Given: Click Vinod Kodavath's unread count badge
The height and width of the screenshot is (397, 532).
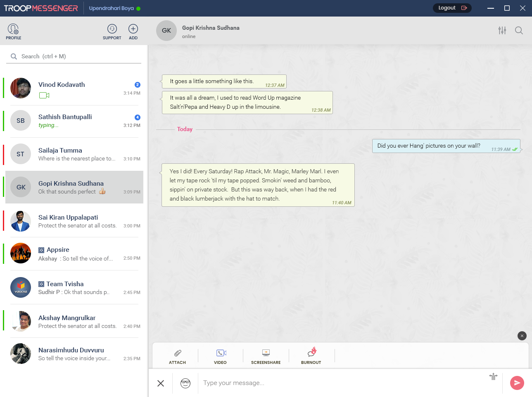Looking at the screenshot, I should [137, 84].
